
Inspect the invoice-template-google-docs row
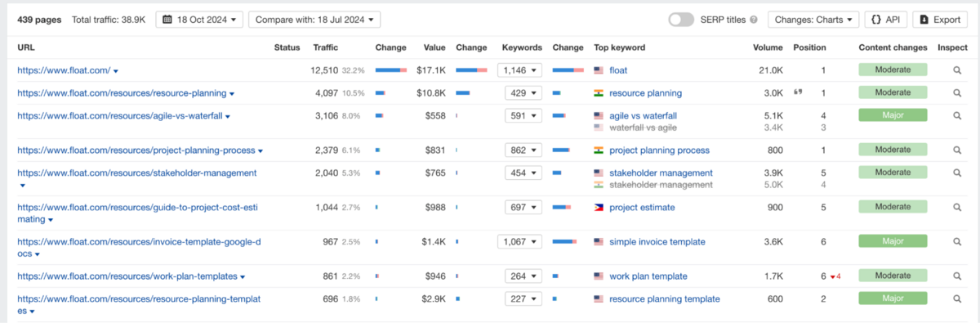(x=958, y=242)
